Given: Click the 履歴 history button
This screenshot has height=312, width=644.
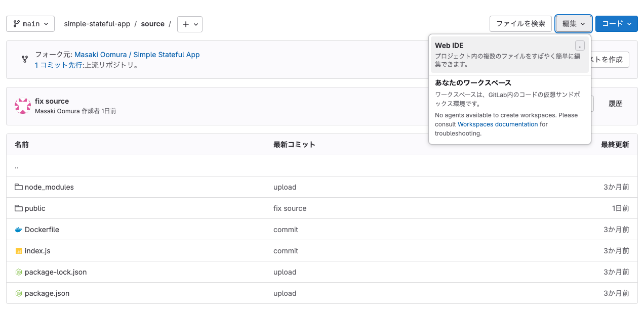Looking at the screenshot, I should 616,104.
